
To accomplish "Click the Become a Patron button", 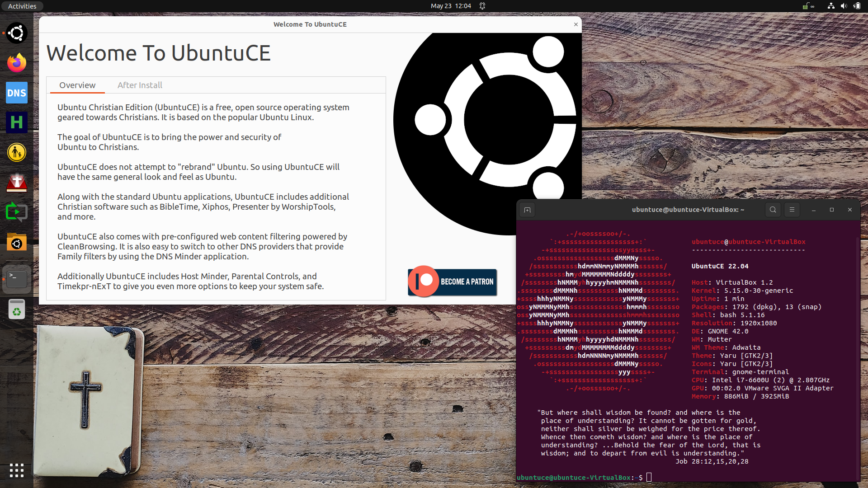I will 452,282.
